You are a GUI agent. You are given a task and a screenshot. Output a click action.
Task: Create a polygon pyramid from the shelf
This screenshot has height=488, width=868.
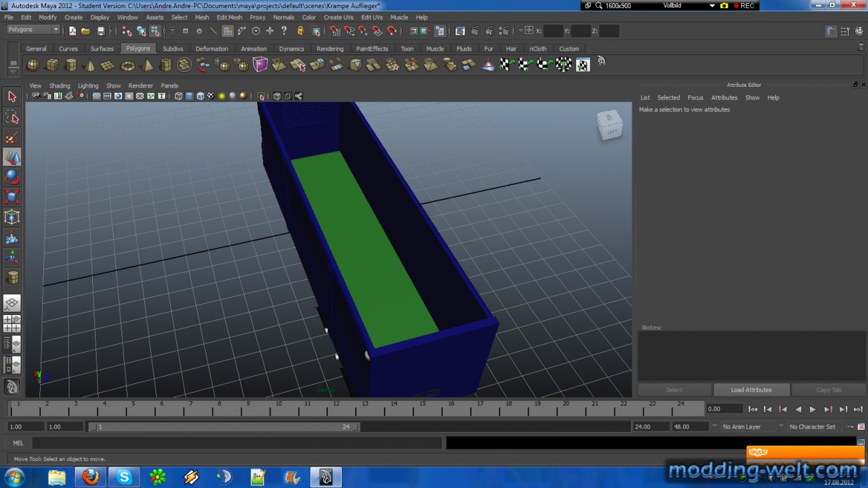pos(147,65)
